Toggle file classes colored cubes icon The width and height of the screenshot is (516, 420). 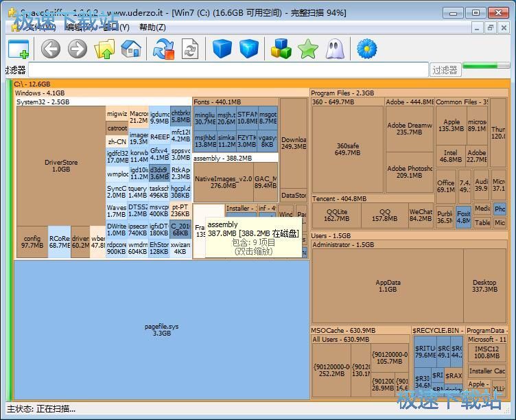click(281, 49)
